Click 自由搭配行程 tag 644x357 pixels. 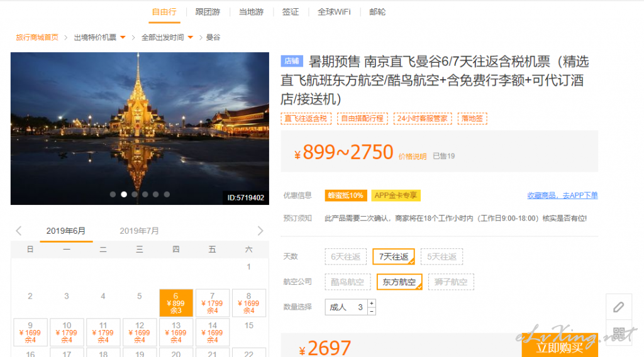tap(362, 119)
